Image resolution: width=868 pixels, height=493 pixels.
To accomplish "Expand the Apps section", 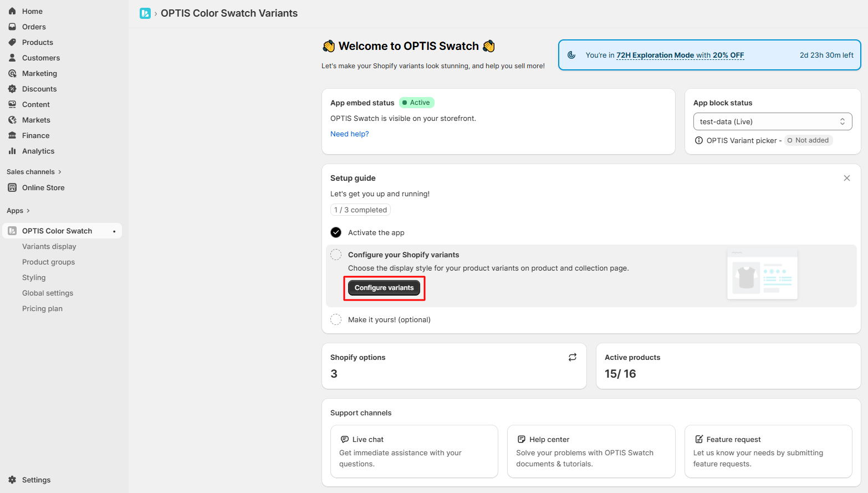I will (18, 211).
